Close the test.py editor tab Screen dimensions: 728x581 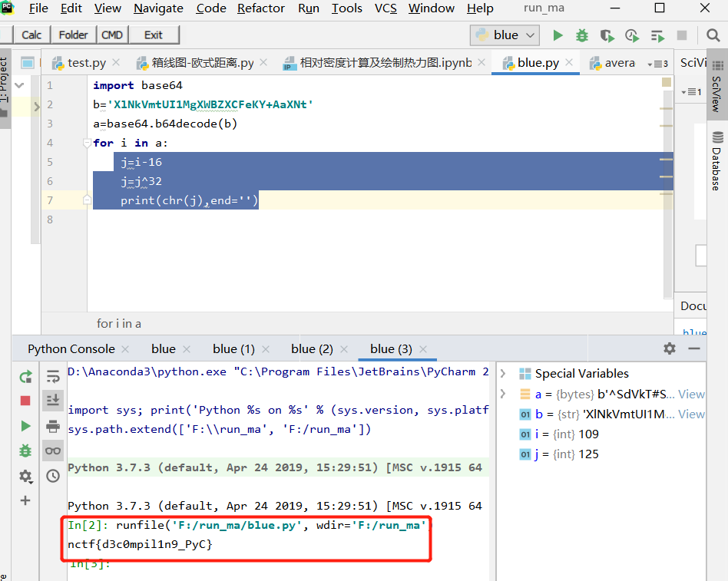(x=116, y=61)
